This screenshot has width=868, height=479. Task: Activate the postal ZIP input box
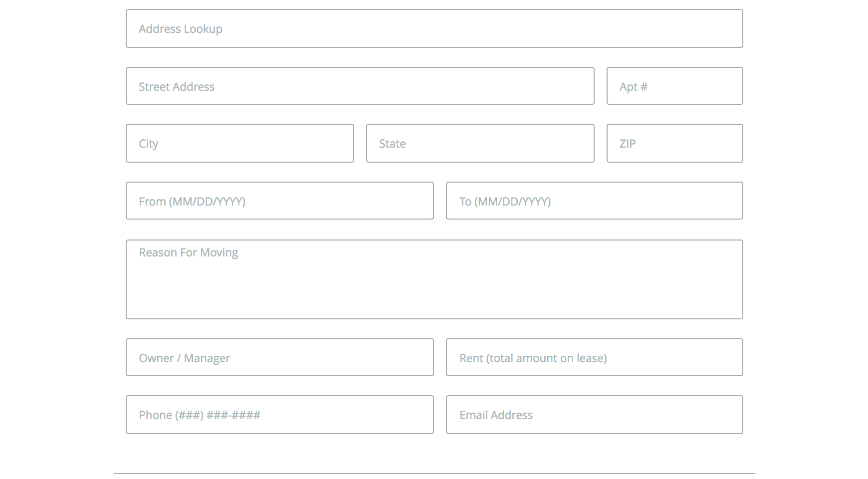point(674,143)
